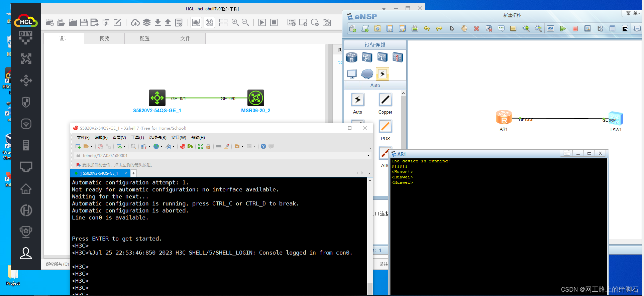
Task: Click the camera snapshot icon in HCL toolbar
Action: [327, 22]
